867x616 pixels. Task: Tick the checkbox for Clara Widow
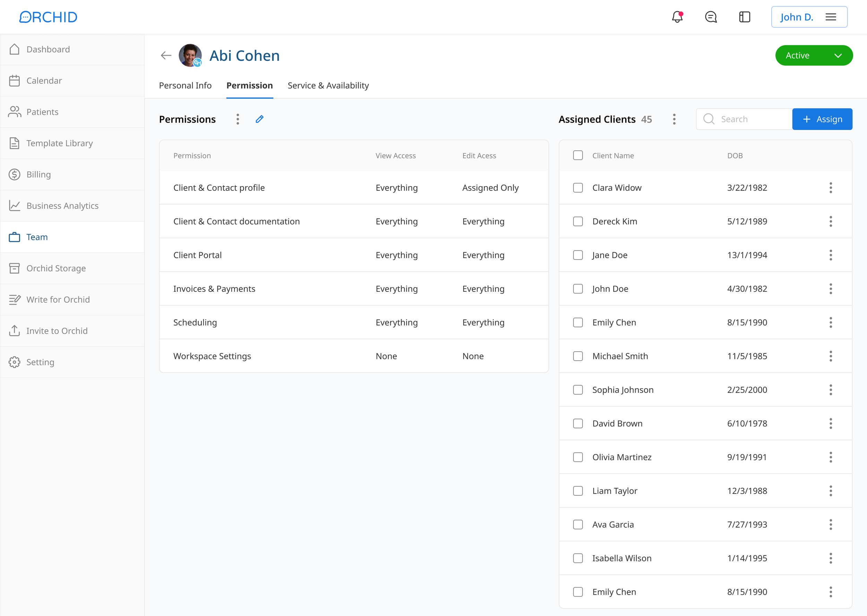click(578, 188)
